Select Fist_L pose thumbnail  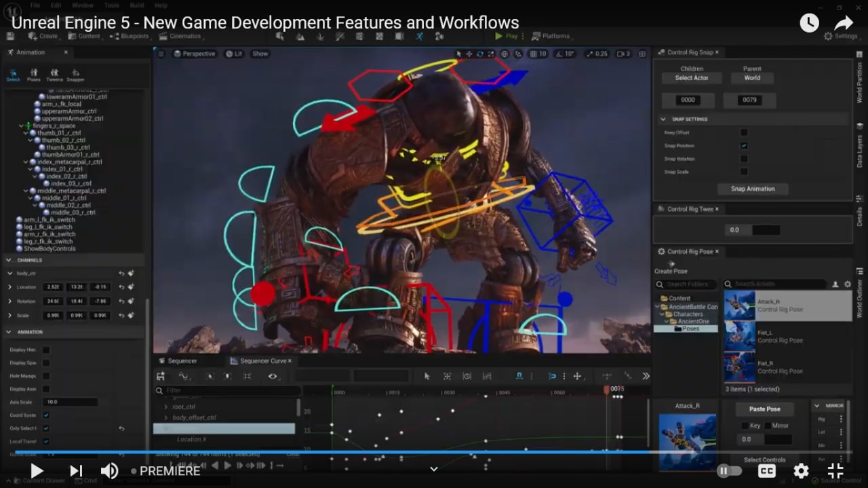[739, 337]
